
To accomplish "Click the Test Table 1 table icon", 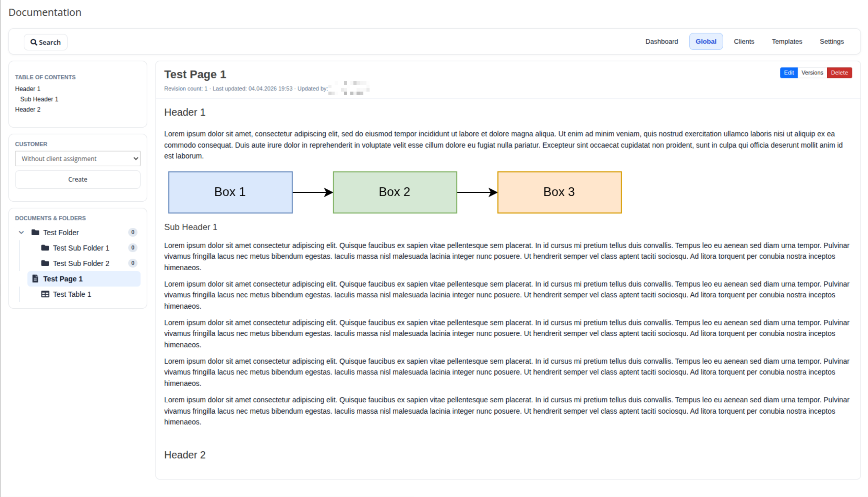I will [45, 294].
